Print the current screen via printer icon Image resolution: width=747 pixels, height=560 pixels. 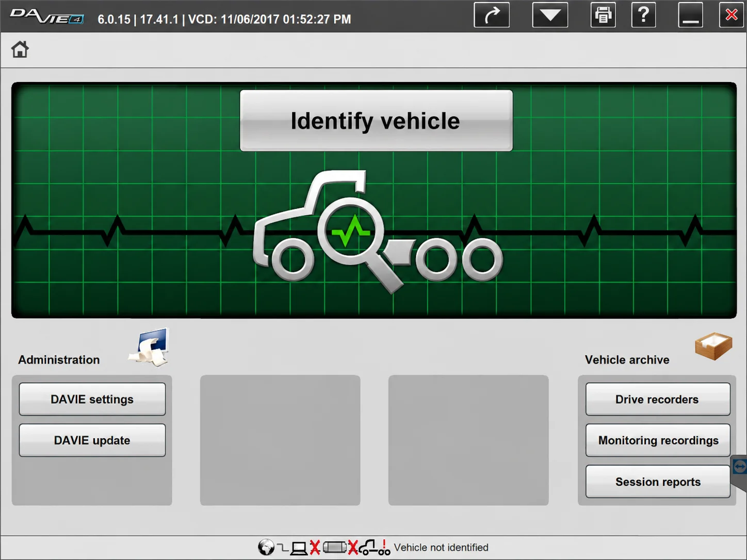(x=603, y=15)
